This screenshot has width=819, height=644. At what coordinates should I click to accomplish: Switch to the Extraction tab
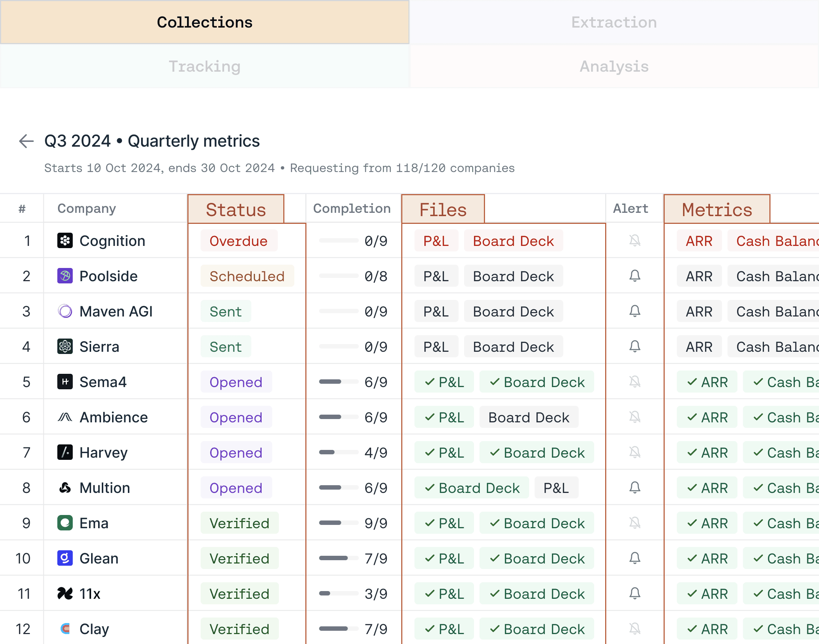[x=614, y=22]
